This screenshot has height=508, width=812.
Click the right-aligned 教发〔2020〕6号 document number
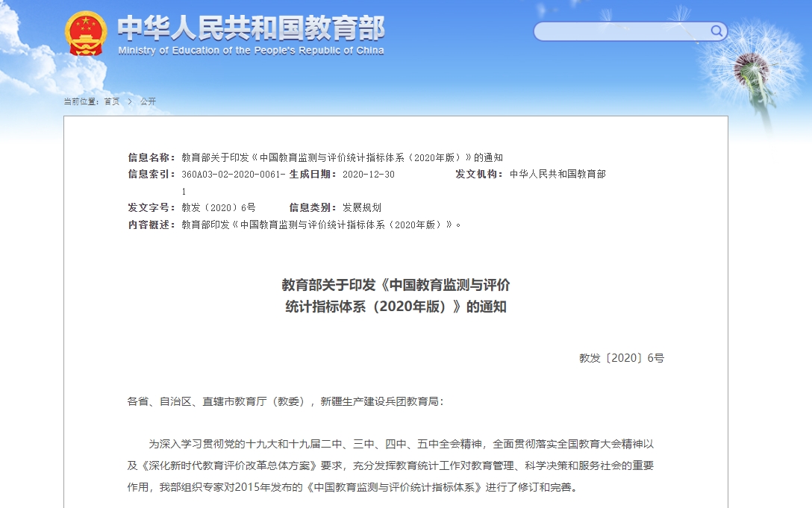[x=621, y=358]
